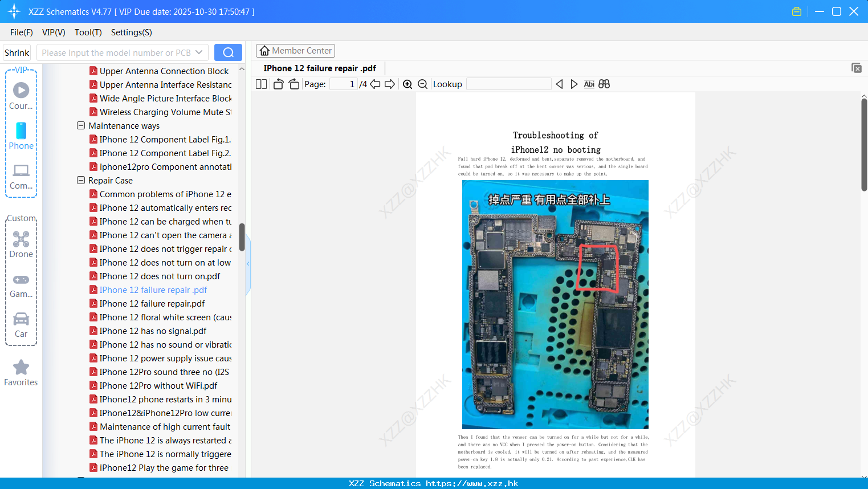868x489 pixels.
Task: Click the iPhone 12 motherboard photo
Action: [x=555, y=304]
